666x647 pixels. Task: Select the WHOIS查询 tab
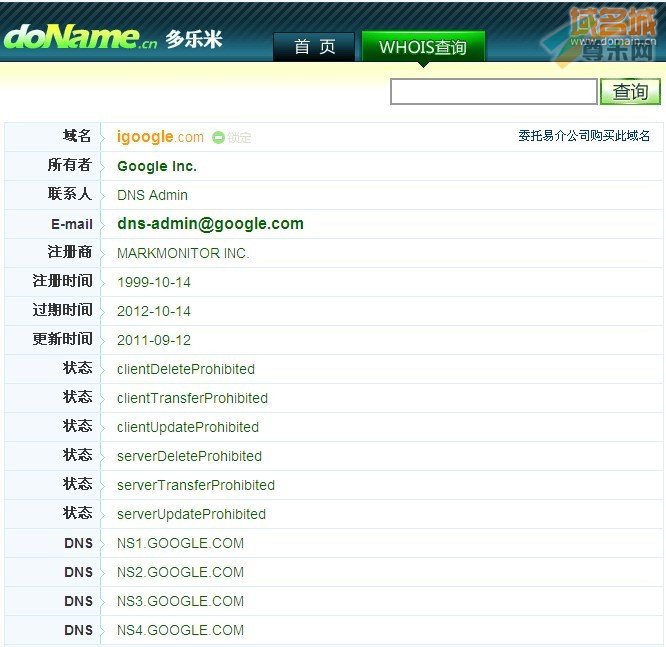(x=423, y=47)
